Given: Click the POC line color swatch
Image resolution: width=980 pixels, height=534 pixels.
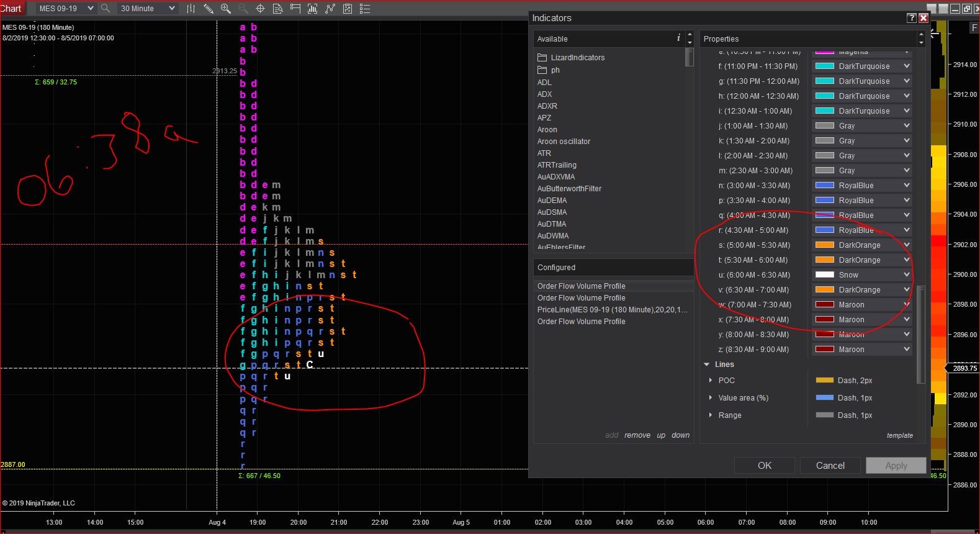Looking at the screenshot, I should [825, 381].
